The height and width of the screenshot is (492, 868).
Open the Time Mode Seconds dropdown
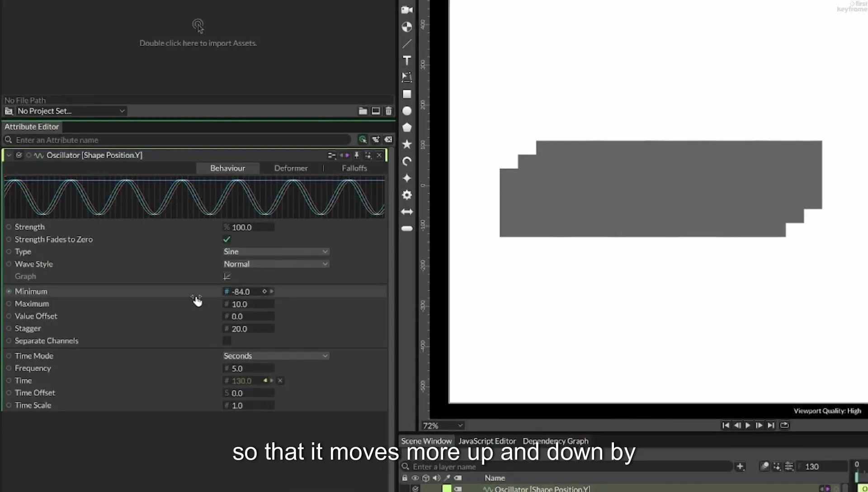276,356
